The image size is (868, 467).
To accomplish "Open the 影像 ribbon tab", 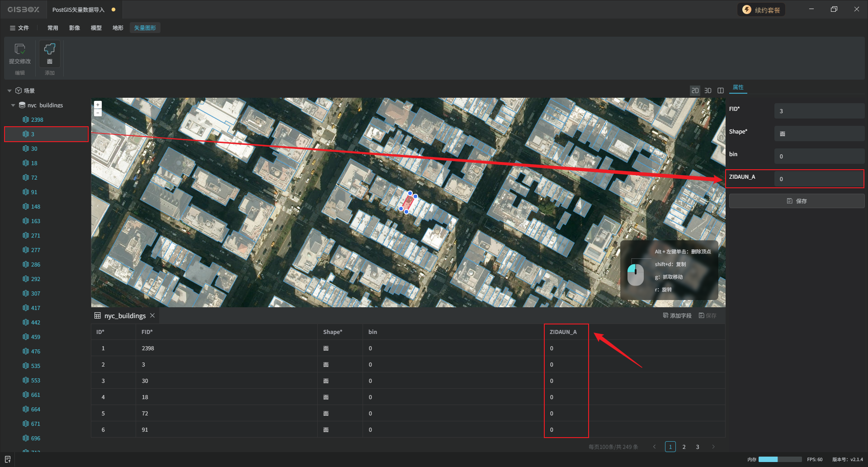I will pos(75,28).
